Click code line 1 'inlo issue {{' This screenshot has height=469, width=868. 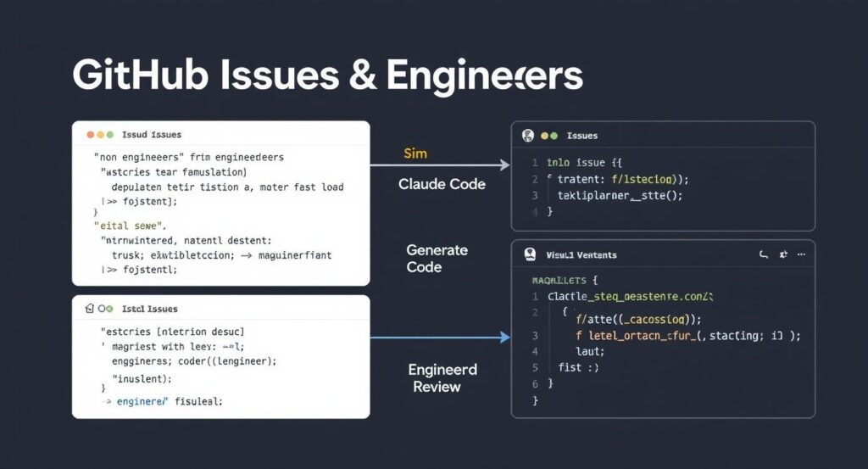coord(584,163)
